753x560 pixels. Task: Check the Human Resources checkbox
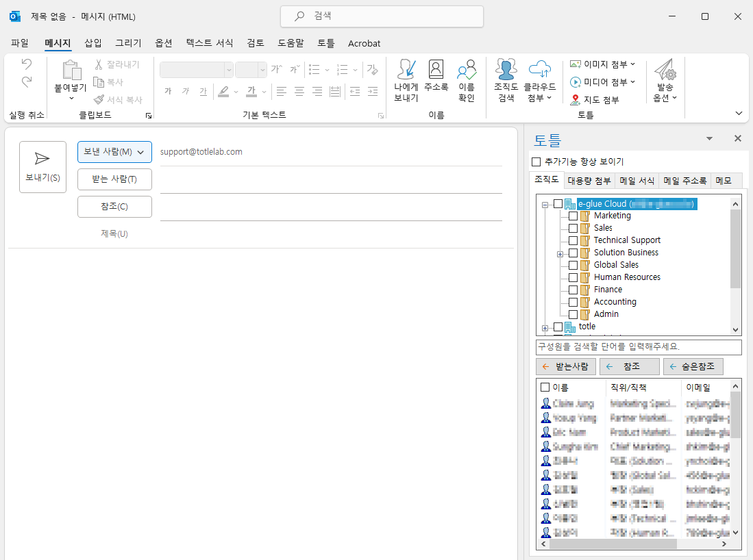[x=573, y=277]
